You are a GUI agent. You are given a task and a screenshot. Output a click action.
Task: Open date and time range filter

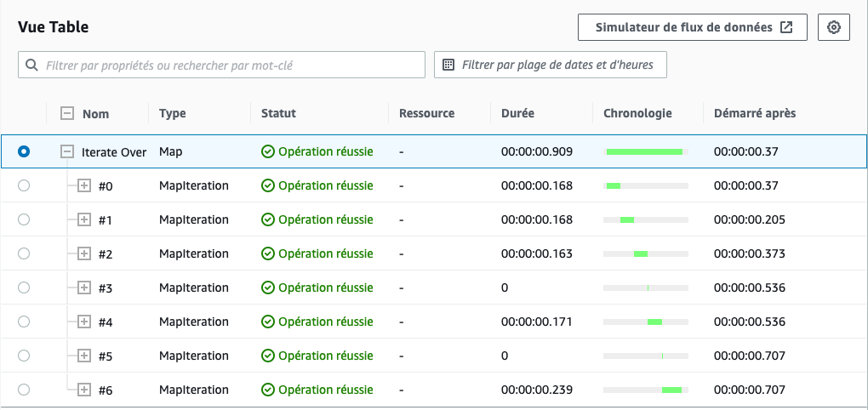551,65
